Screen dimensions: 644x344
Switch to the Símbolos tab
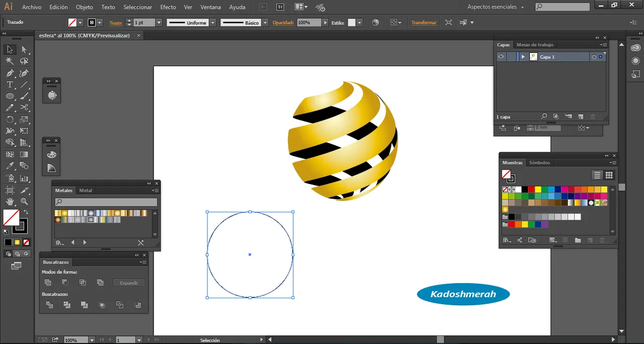(x=539, y=162)
